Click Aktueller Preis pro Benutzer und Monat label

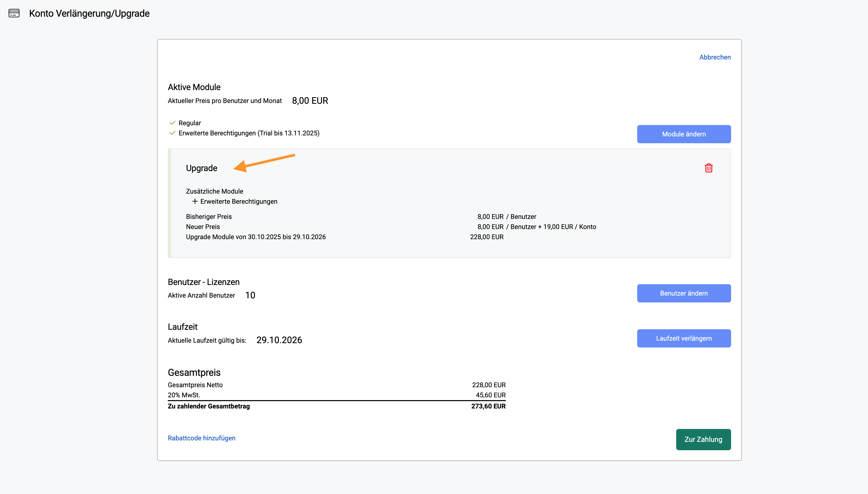(x=224, y=101)
